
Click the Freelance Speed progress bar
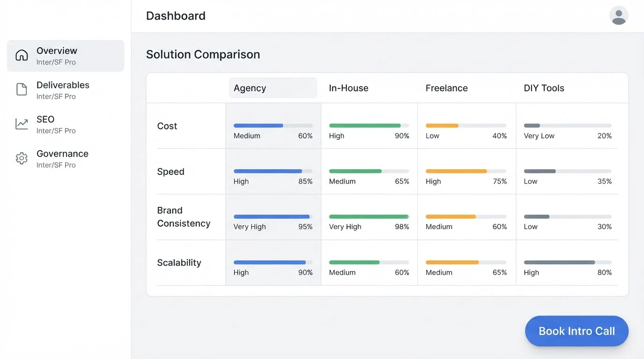point(466,171)
